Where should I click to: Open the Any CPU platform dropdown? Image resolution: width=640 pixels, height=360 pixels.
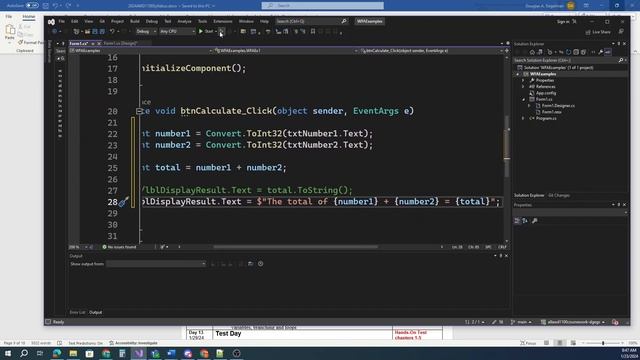click(x=177, y=31)
